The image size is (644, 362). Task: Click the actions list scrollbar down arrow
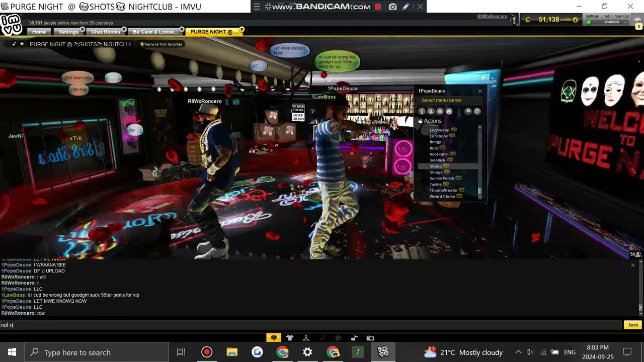pyautogui.click(x=479, y=198)
